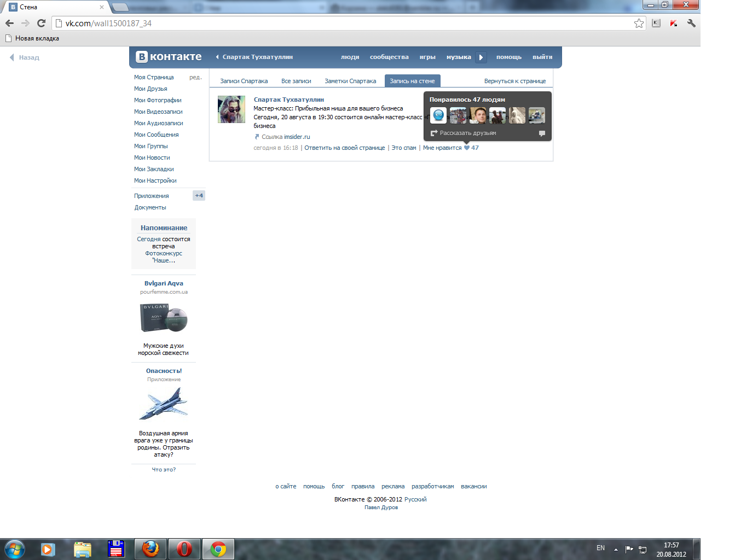Click the red Kaspersky extension icon
The image size is (729, 560).
pos(674,23)
